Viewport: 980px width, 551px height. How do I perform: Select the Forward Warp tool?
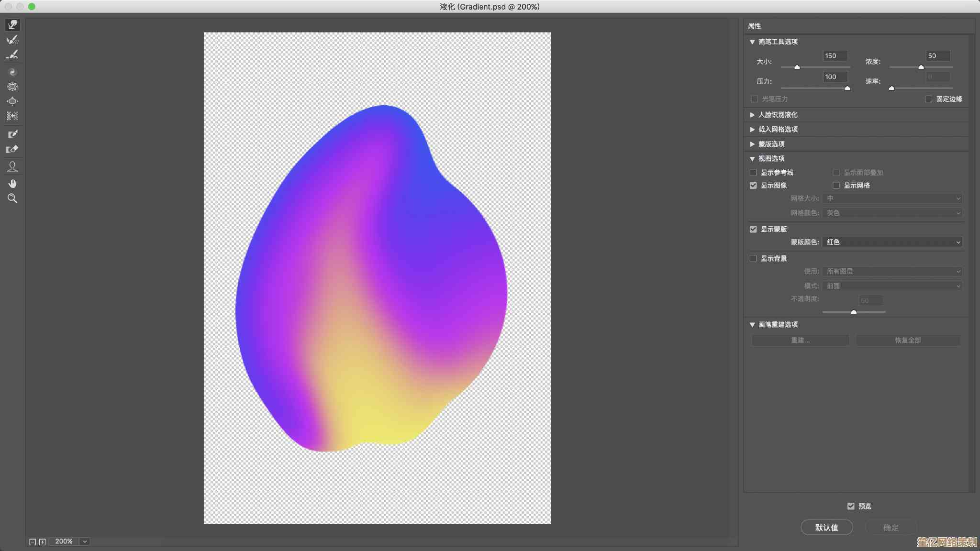pos(12,24)
